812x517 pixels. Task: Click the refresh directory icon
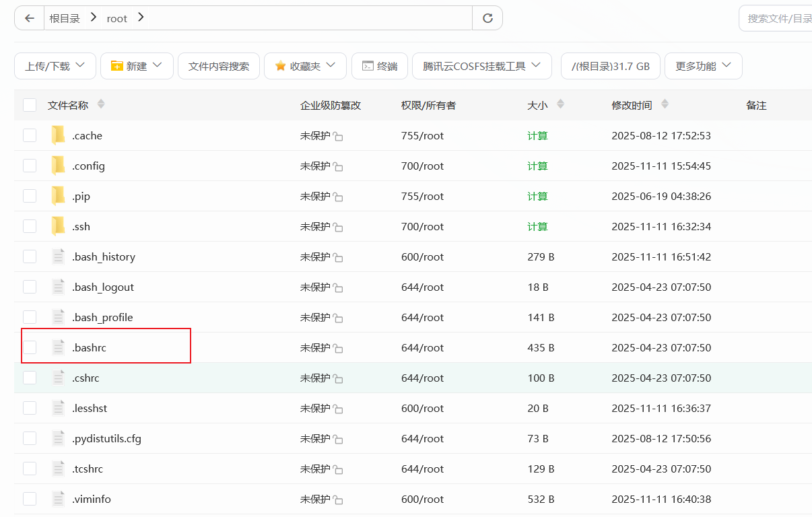(487, 18)
